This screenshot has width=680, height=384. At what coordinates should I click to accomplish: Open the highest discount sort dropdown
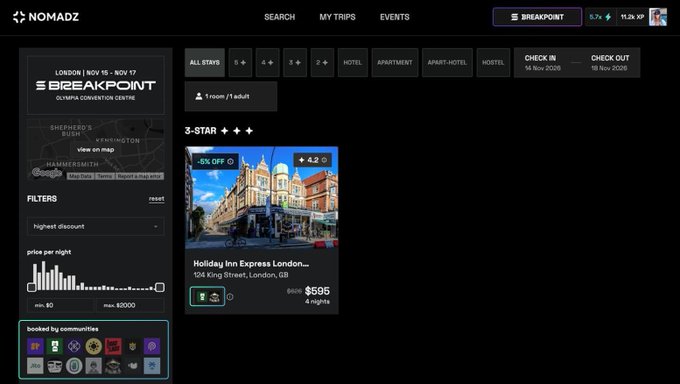[x=96, y=226]
